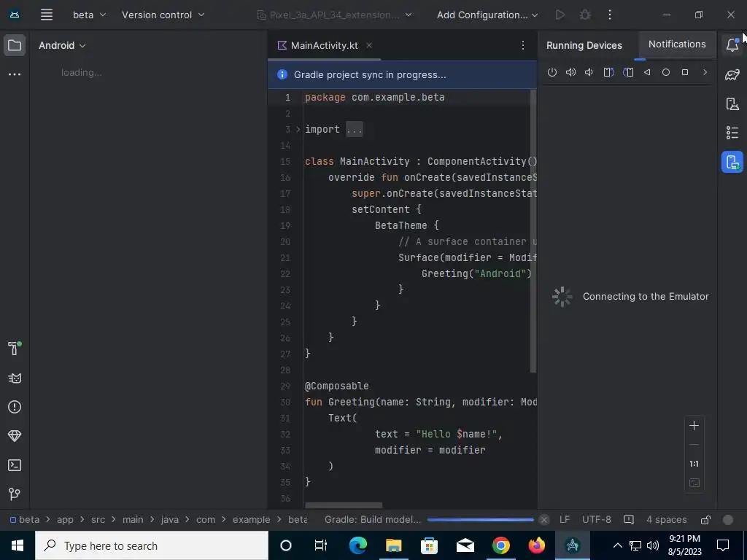Image resolution: width=747 pixels, height=560 pixels.
Task: Click the grey circle indicator in status bar
Action: tap(728, 519)
